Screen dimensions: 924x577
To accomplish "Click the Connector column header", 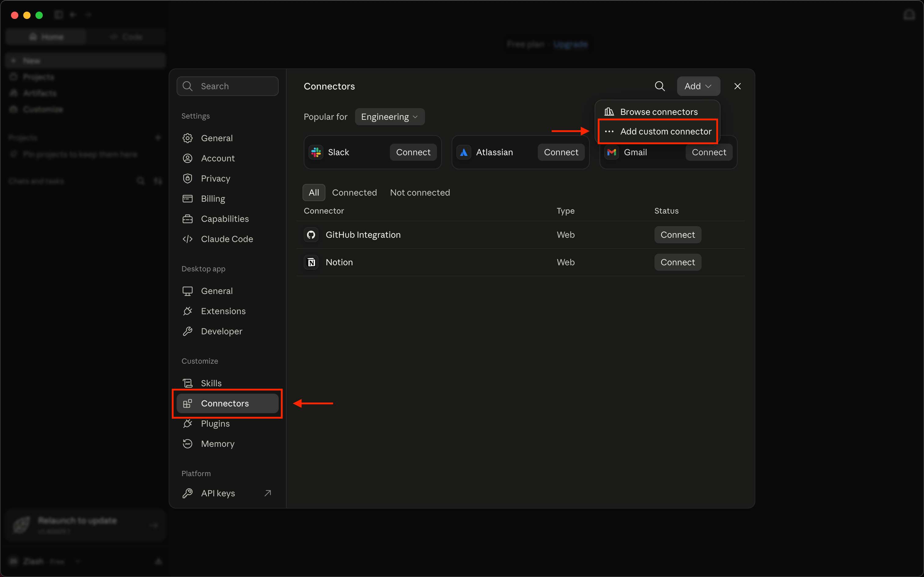I will (324, 211).
